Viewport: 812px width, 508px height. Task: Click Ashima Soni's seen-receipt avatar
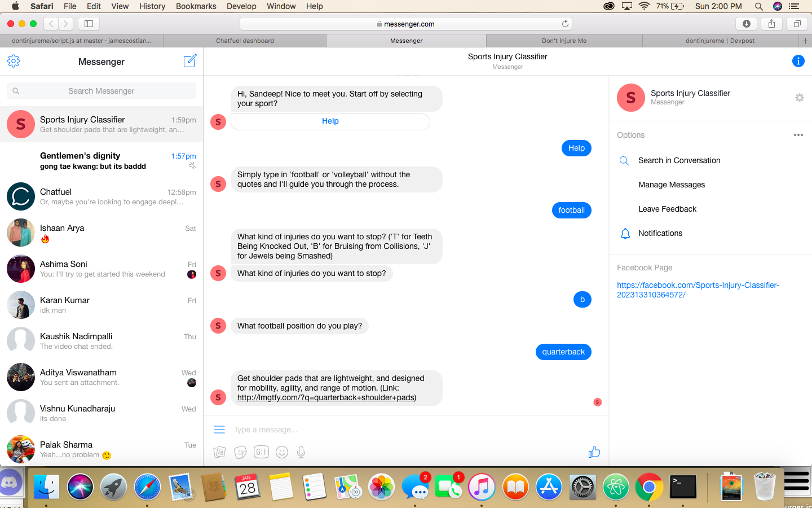point(192,274)
